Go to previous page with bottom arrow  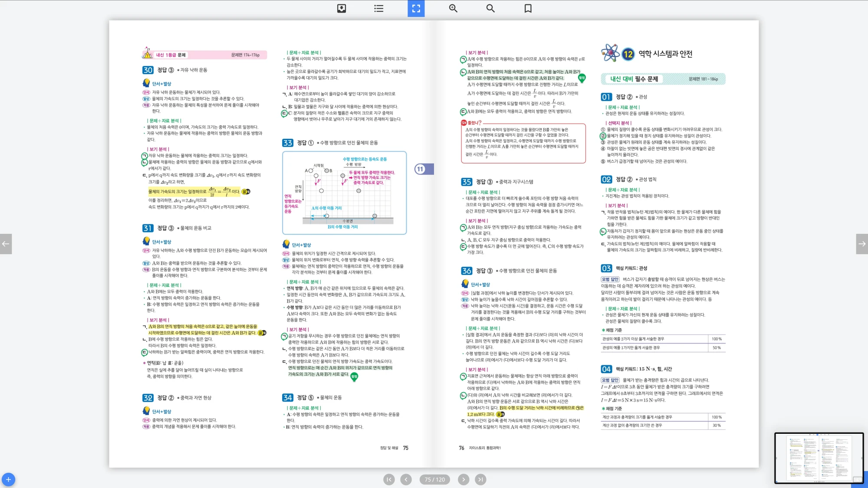(x=406, y=479)
